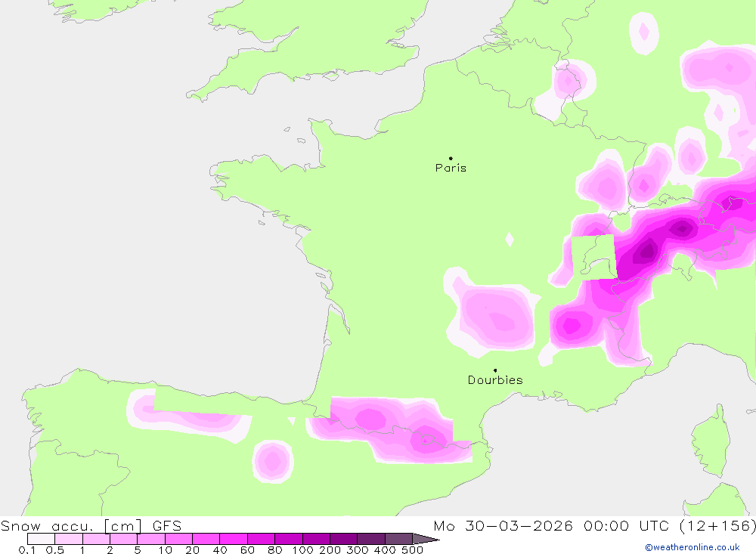Click the '(12+156)' forecast hour text

pos(718,525)
